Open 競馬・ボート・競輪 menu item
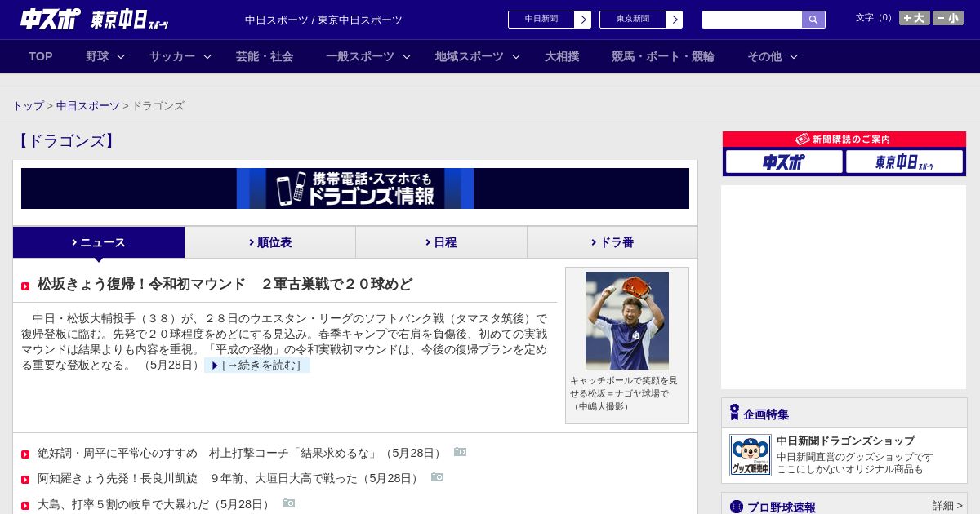Viewport: 980px width, 514px height. tap(663, 56)
